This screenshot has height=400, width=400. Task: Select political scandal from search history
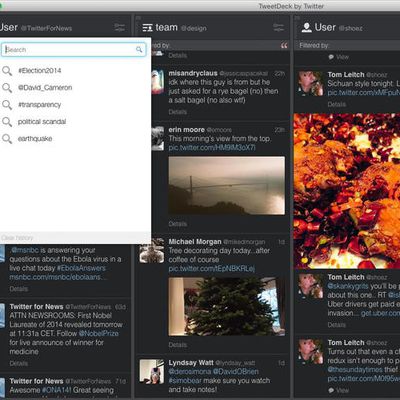click(42, 122)
